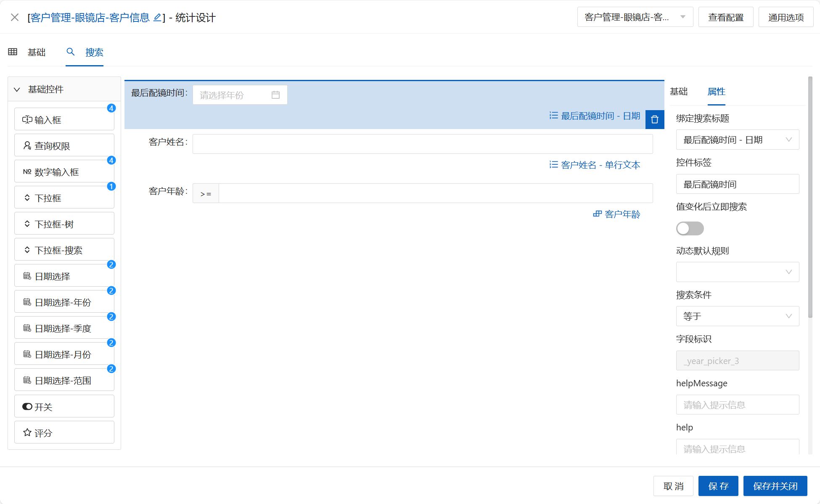The width and height of the screenshot is (820, 504).
Task: Switch to the 属性 tab in right panel
Action: tap(716, 92)
